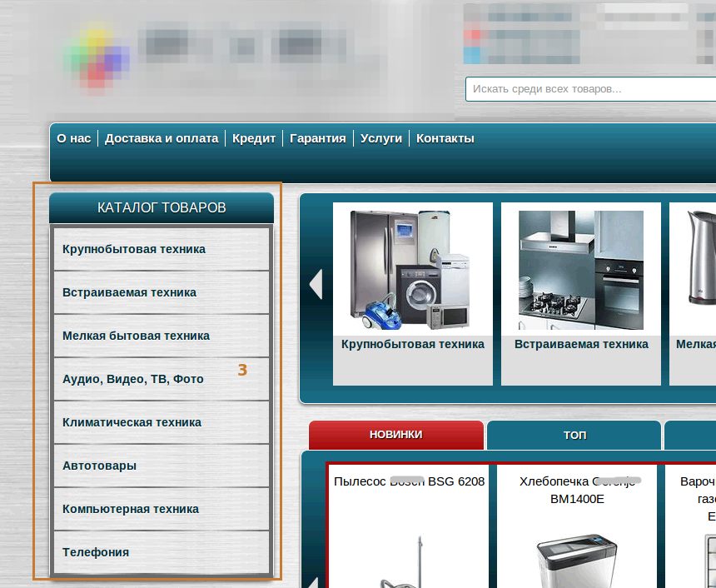Click the colorful site logo
This screenshot has width=716, height=588.
(x=97, y=57)
